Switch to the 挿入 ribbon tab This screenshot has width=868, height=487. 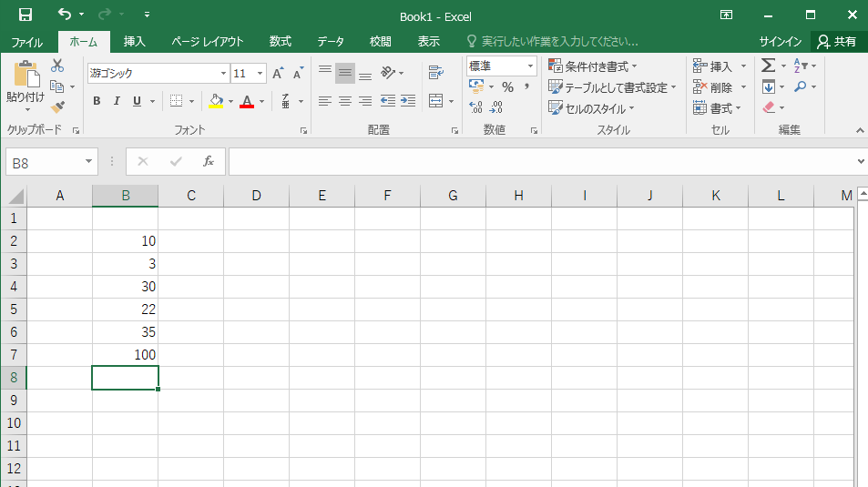[134, 42]
